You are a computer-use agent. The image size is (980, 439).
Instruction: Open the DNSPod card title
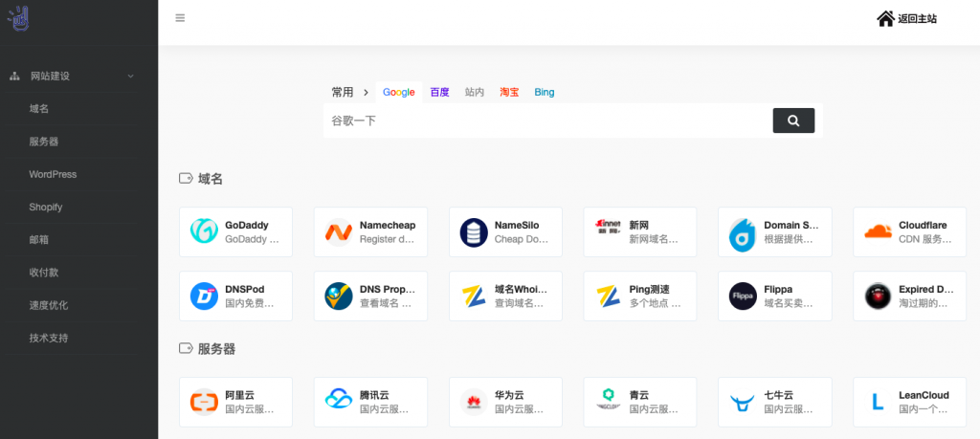click(244, 290)
